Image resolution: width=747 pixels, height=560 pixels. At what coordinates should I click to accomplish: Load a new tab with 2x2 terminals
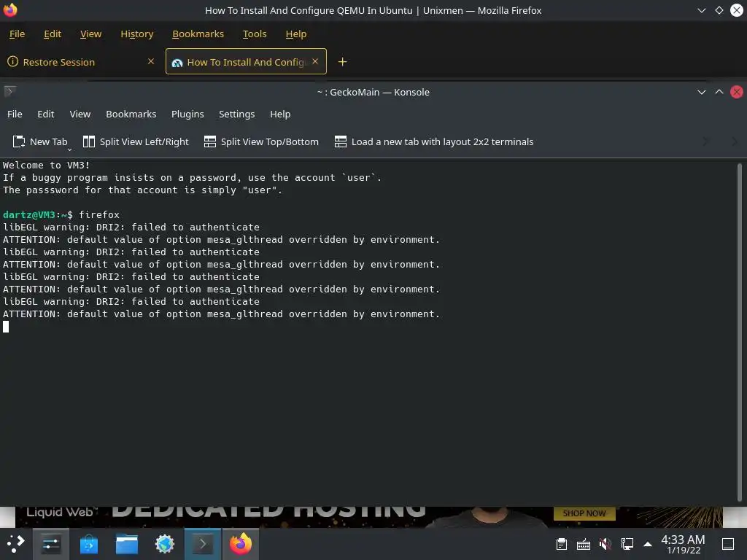[x=434, y=142]
